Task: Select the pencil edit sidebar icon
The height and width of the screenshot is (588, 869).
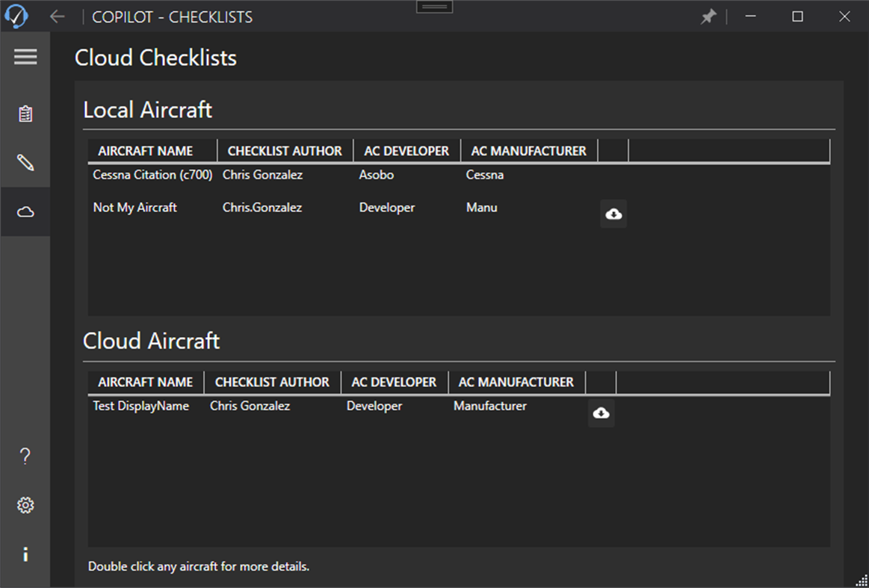Action: 25,163
